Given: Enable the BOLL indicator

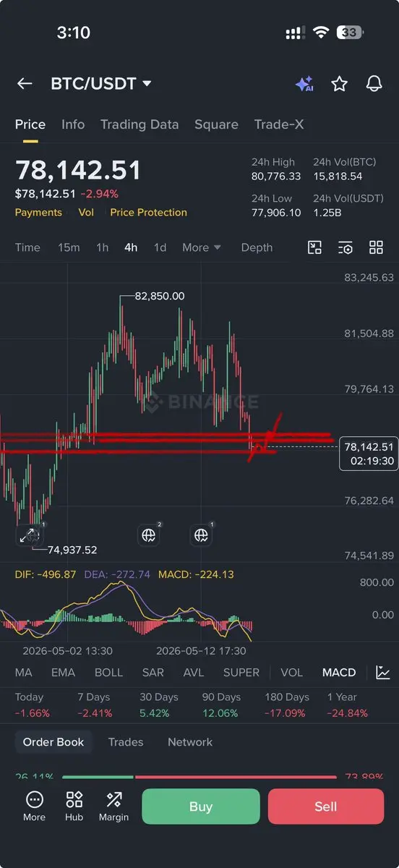Looking at the screenshot, I should 108,673.
